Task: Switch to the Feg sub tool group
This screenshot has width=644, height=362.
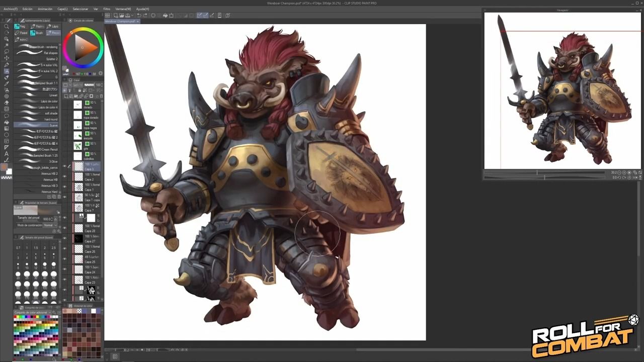Action: click(20, 26)
